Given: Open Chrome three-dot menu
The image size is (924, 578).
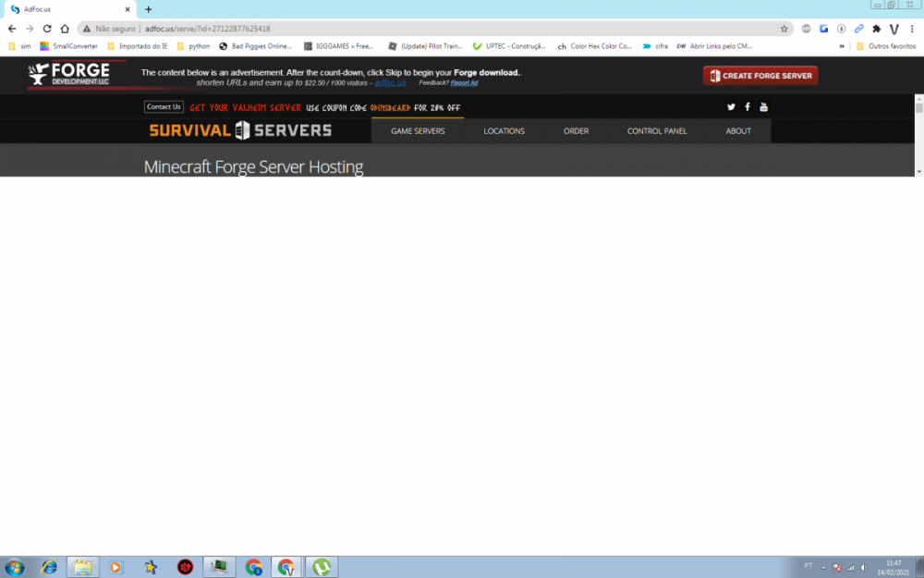Looking at the screenshot, I should click(912, 29).
